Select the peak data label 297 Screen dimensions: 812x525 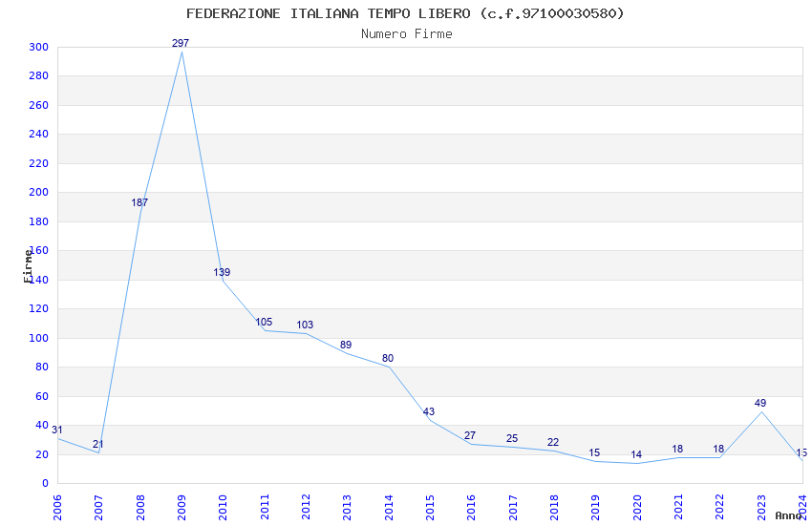coord(181,44)
